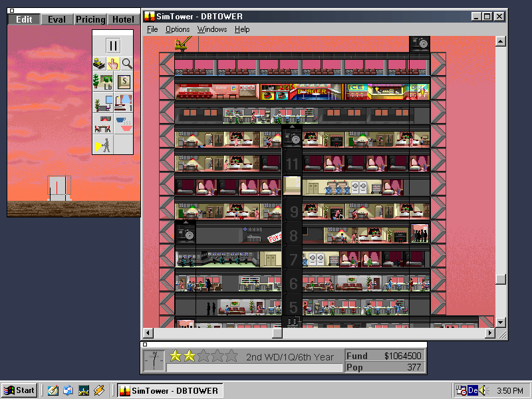
Task: Select the fast food build tool
Action: click(124, 124)
